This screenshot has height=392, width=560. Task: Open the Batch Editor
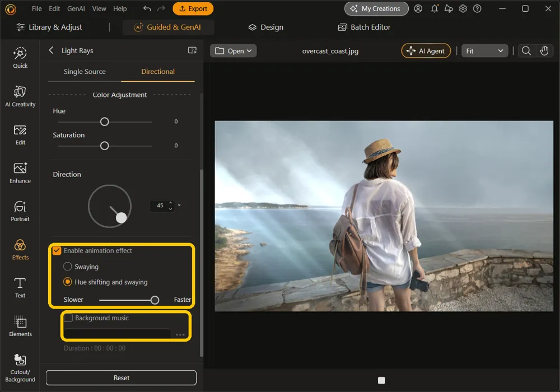click(x=365, y=27)
